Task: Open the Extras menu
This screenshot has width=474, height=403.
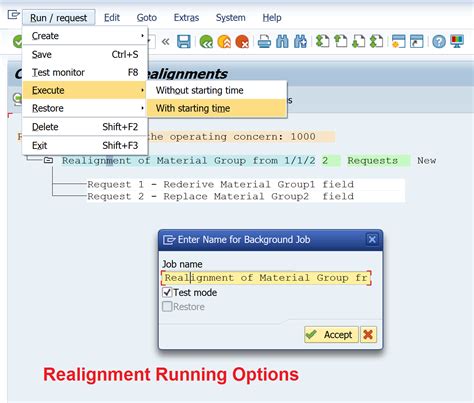Action: pos(186,18)
